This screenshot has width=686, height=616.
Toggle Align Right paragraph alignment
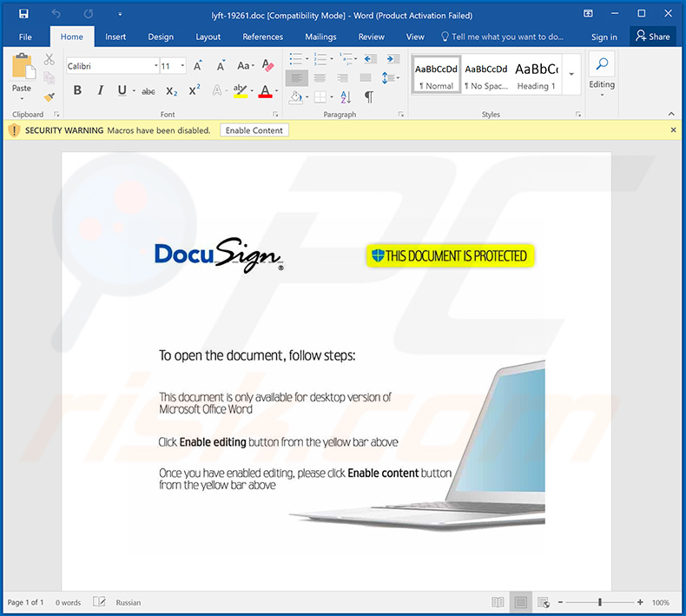pyautogui.click(x=342, y=78)
